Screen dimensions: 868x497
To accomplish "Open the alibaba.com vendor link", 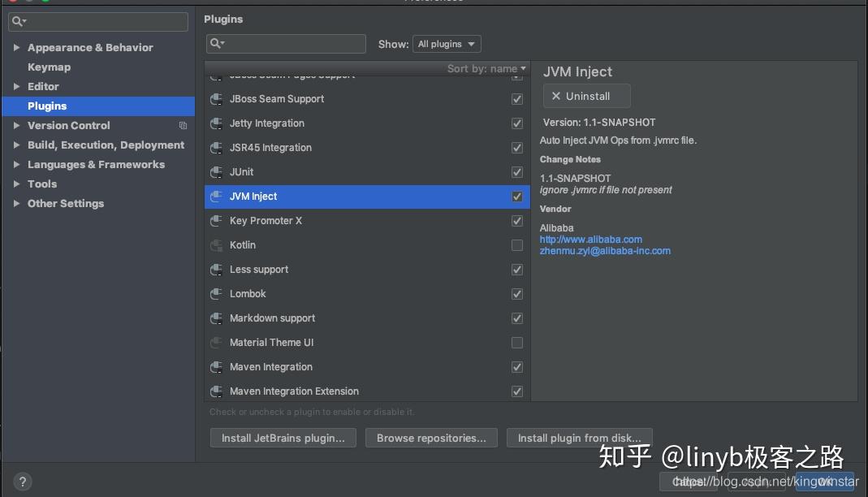I will [591, 240].
